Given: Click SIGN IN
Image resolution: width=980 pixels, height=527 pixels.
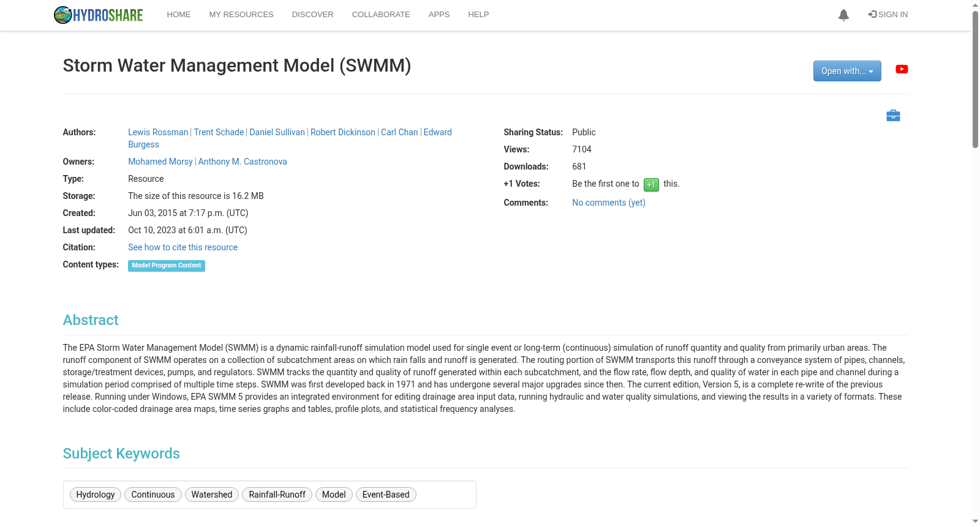Looking at the screenshot, I should (x=888, y=15).
